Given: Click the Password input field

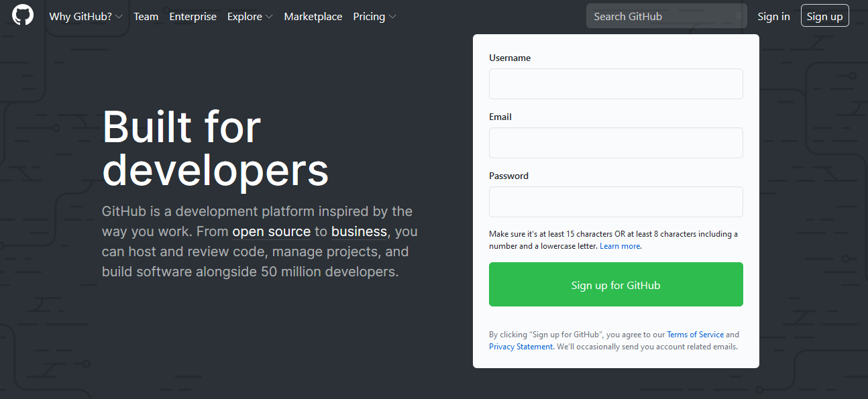Looking at the screenshot, I should [615, 201].
